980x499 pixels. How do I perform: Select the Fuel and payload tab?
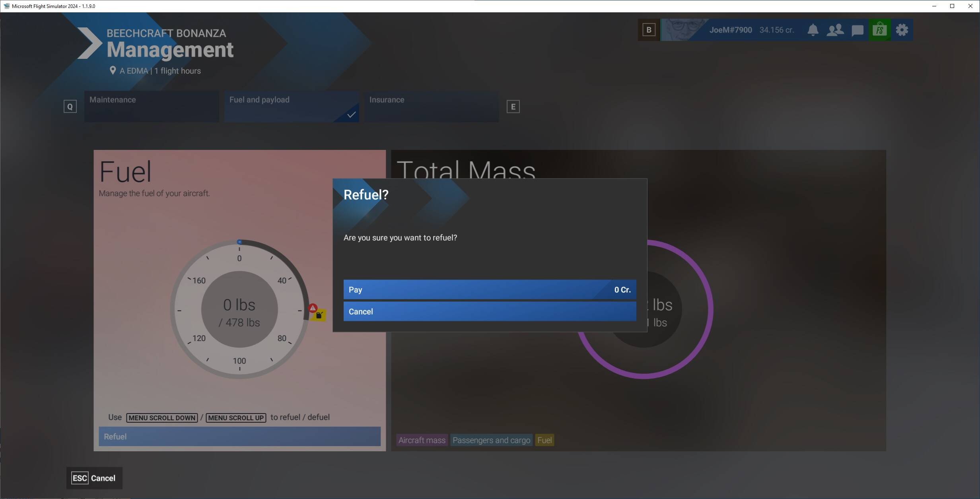pyautogui.click(x=291, y=106)
